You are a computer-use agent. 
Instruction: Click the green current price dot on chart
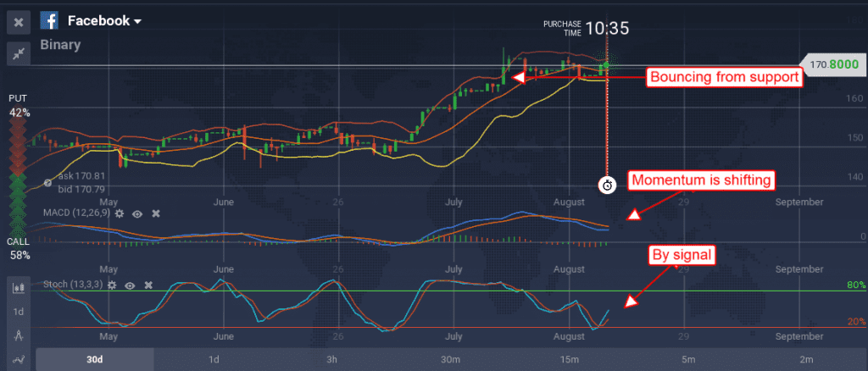(606, 65)
